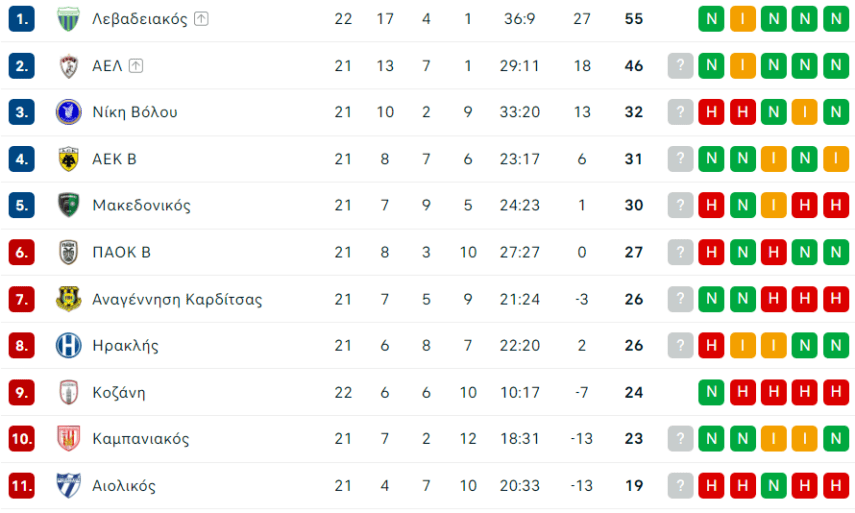Click the Μακεδονικός team logo
This screenshot has width=855, height=513.
[x=68, y=205]
